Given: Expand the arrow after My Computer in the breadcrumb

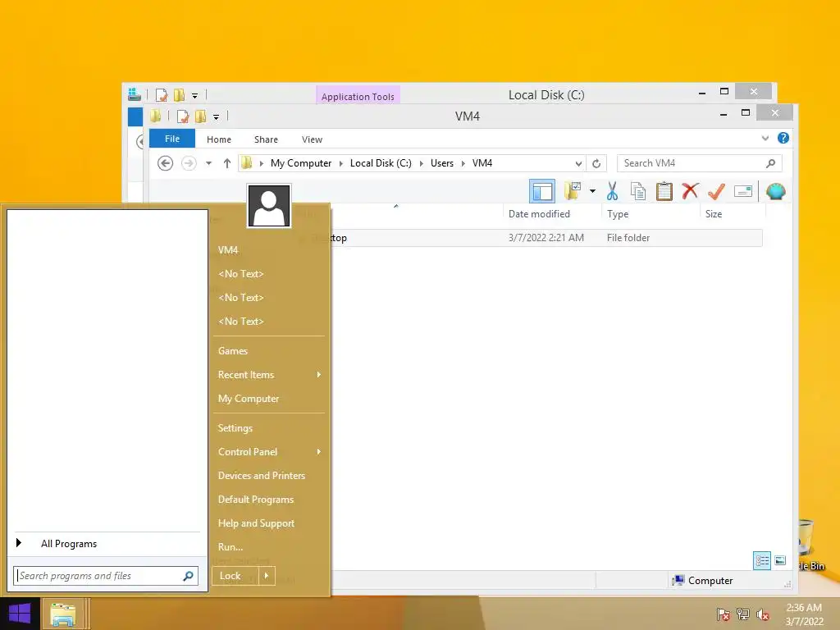Looking at the screenshot, I should [x=340, y=163].
